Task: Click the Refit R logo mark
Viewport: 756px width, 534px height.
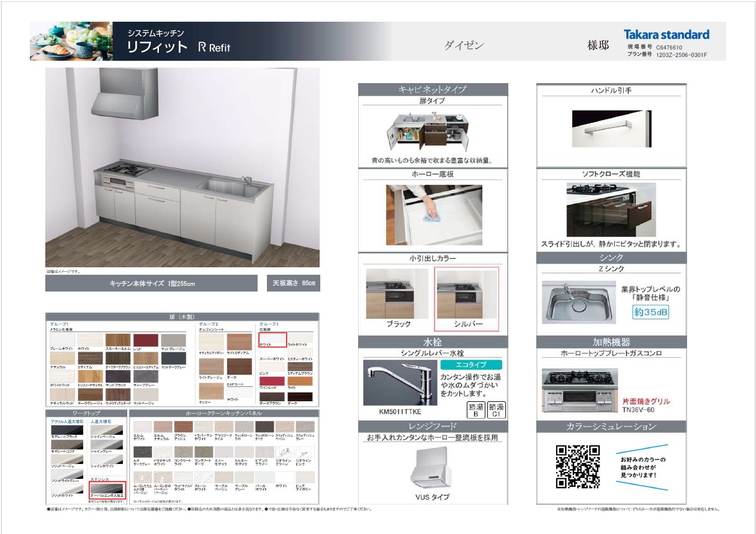Action: click(202, 47)
